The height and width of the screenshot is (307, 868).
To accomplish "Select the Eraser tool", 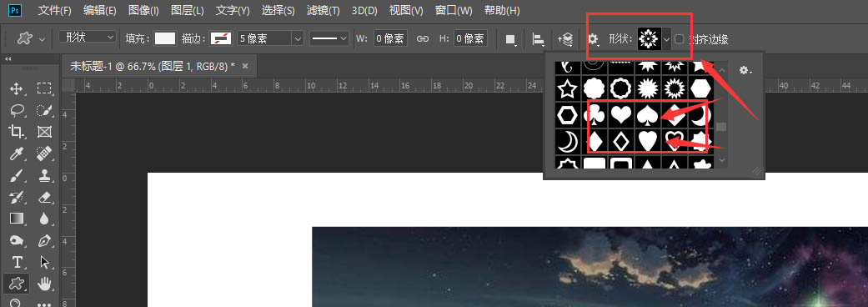I will click(44, 197).
